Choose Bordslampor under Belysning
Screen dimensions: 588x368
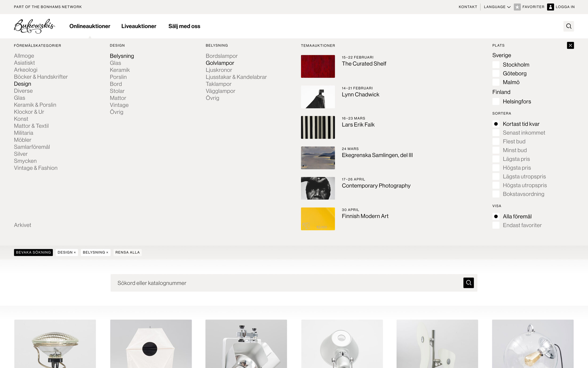[x=222, y=56]
